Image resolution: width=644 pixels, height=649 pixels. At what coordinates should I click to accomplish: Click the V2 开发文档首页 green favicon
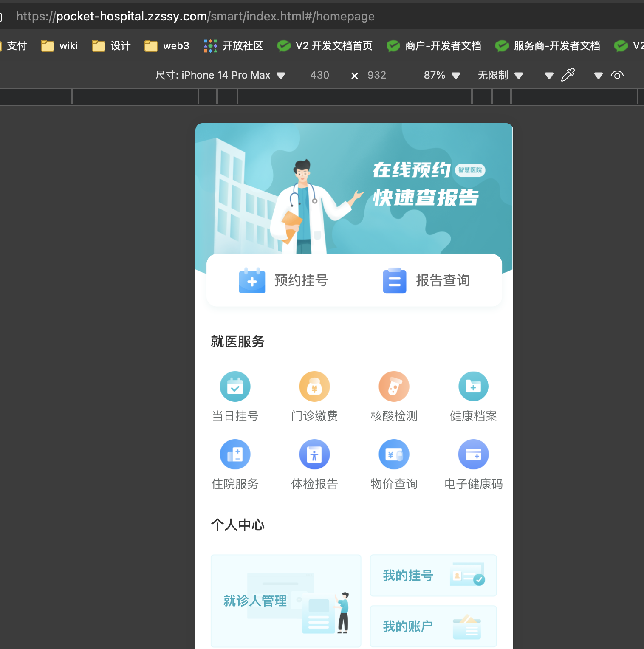283,45
